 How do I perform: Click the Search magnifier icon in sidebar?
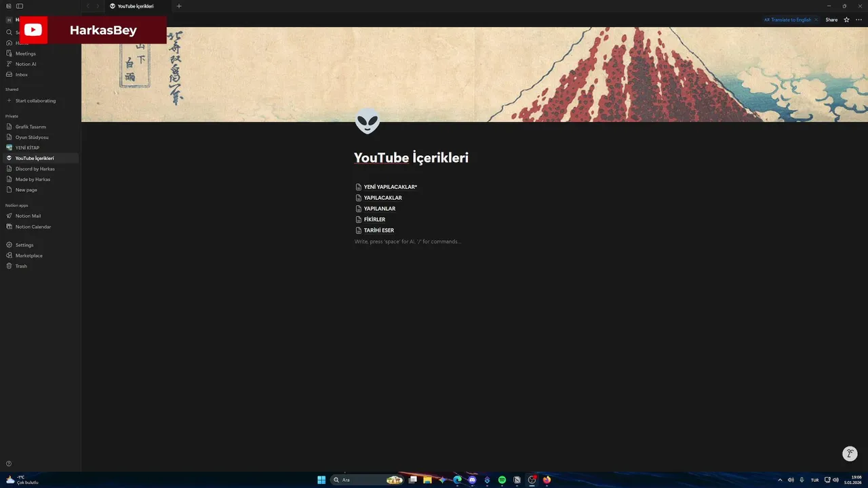9,33
